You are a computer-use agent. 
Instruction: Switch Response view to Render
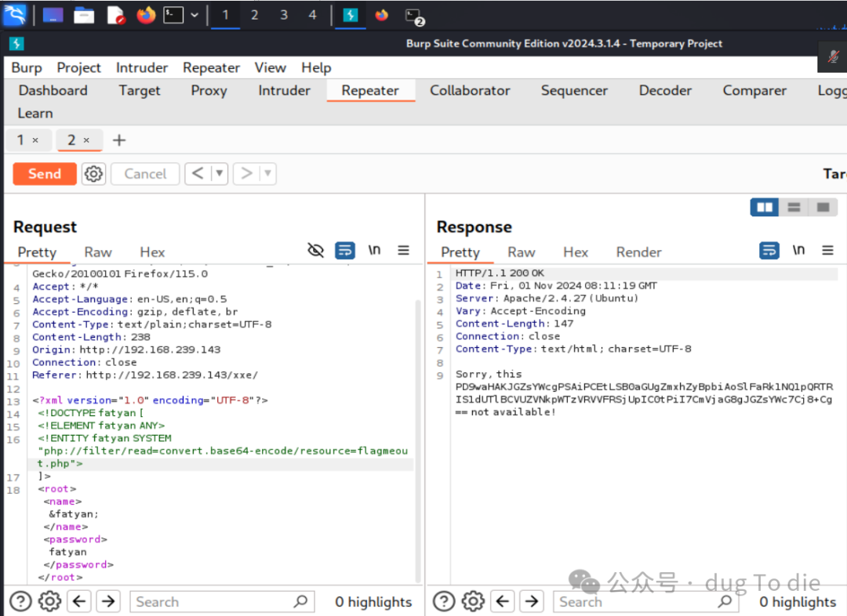pyautogui.click(x=638, y=252)
